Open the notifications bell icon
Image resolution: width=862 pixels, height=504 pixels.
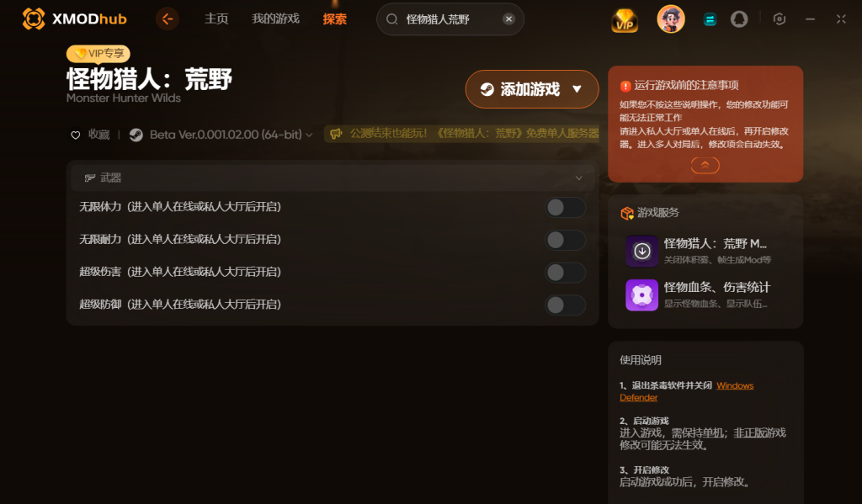click(x=739, y=19)
